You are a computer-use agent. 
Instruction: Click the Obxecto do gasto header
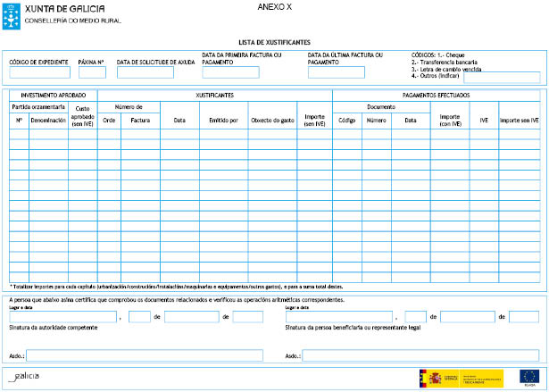pos(272,121)
